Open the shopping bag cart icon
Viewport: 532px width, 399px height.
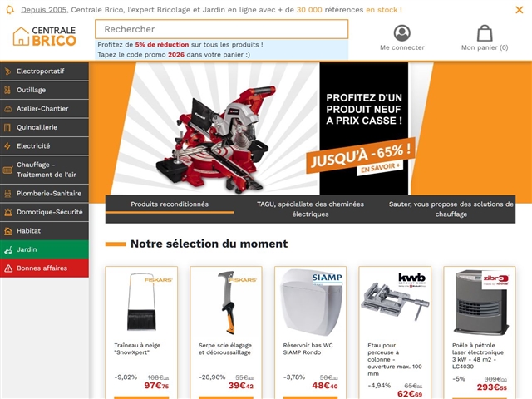pos(485,33)
